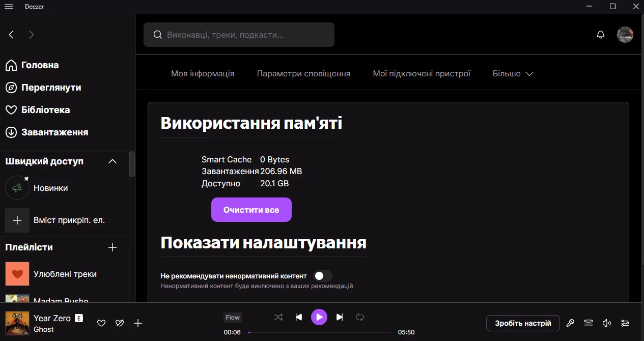
Task: Add current track to playlist plus icon
Action: tap(138, 323)
